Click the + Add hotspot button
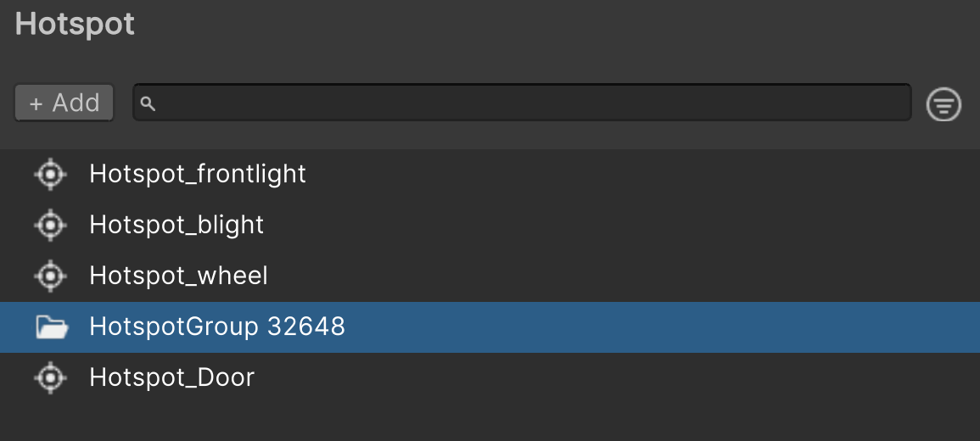The image size is (980, 441). (64, 103)
